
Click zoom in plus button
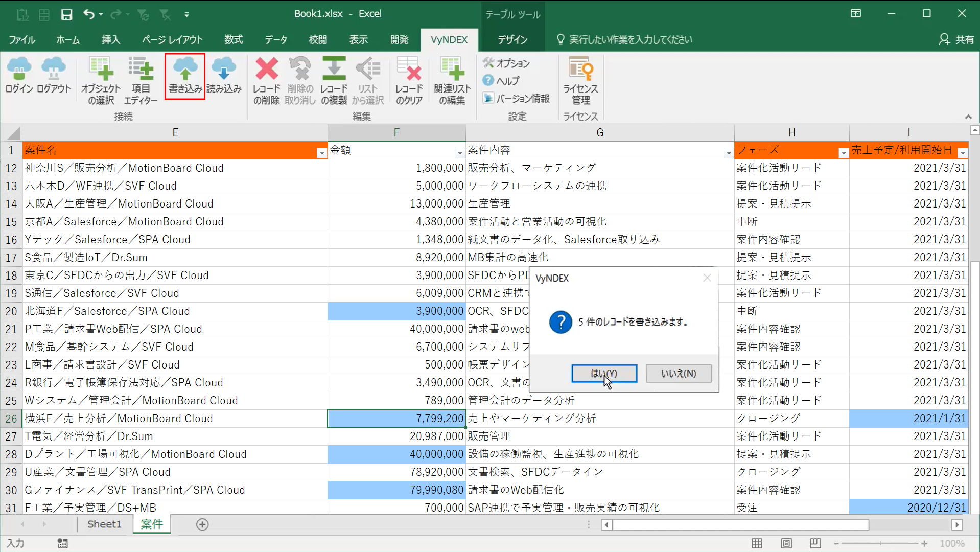(924, 544)
